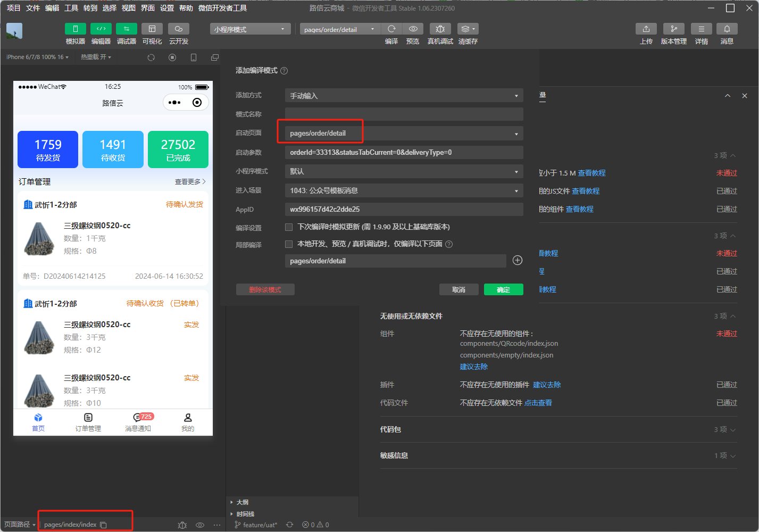
Task: Click the 取消 cancel button
Action: [458, 289]
